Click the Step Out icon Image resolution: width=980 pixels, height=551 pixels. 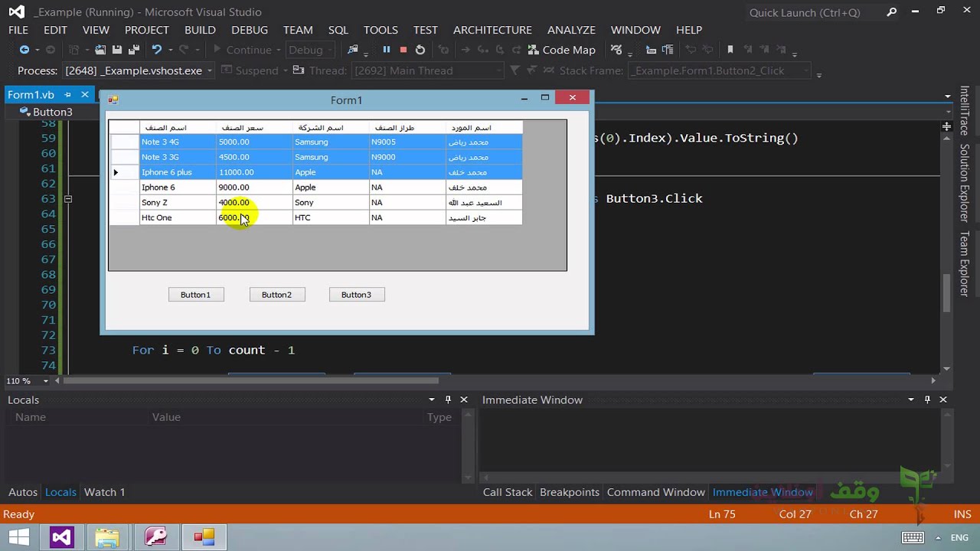515,50
